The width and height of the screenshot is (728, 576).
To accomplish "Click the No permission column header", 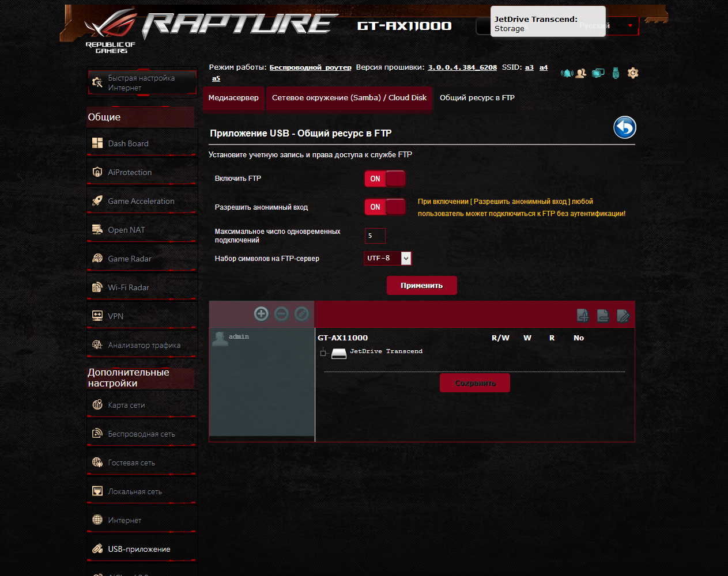I will (x=579, y=338).
